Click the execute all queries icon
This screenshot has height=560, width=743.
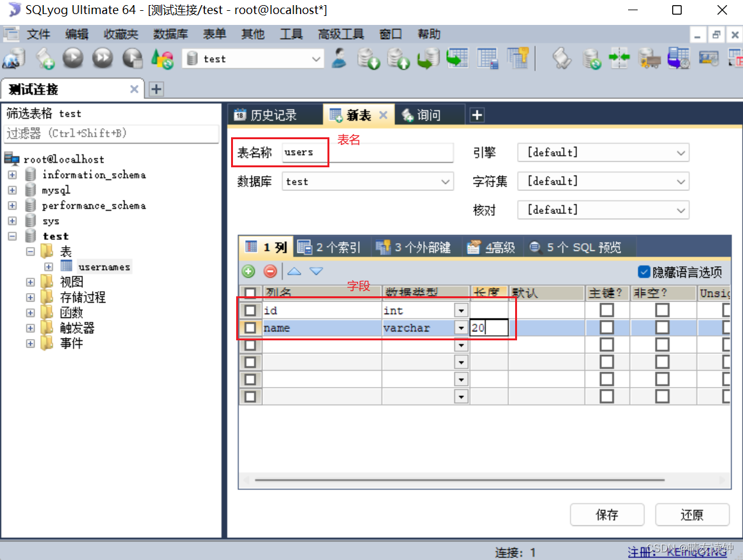click(102, 58)
